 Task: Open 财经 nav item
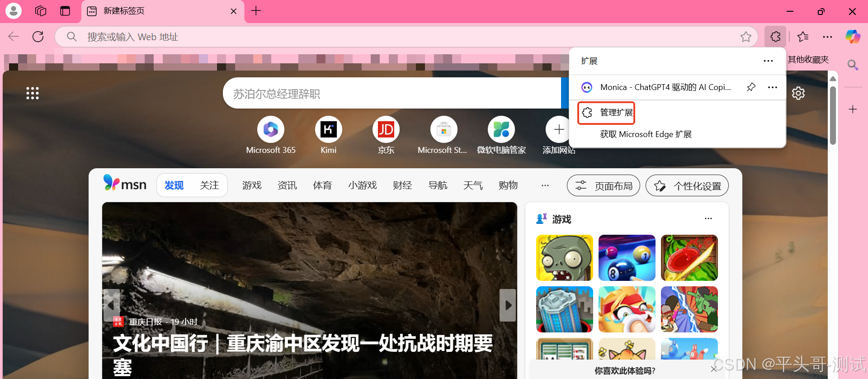[x=402, y=185]
